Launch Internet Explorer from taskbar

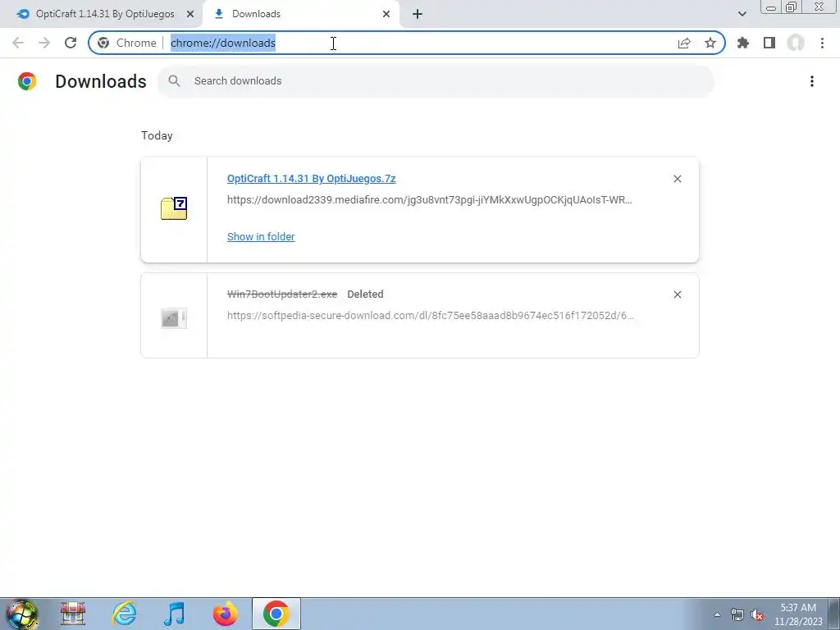click(x=125, y=614)
